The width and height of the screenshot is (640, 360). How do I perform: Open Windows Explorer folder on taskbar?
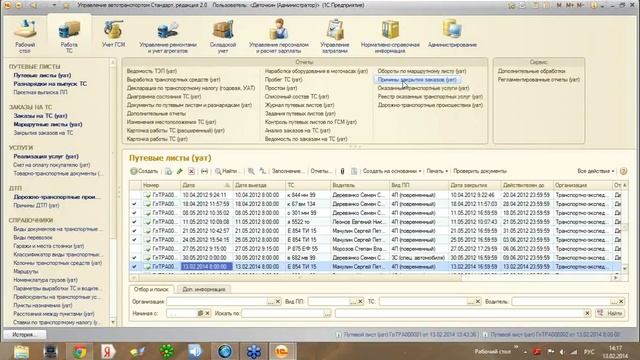pyautogui.click(x=21, y=351)
